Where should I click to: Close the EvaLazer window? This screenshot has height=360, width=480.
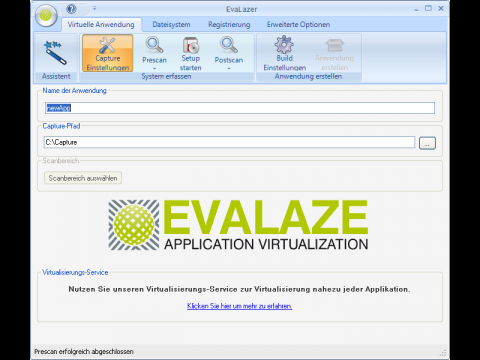tap(441, 8)
